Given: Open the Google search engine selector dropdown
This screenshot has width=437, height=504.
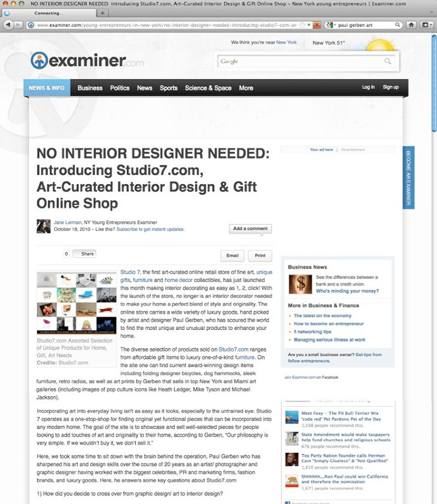Looking at the screenshot, I should (x=330, y=25).
